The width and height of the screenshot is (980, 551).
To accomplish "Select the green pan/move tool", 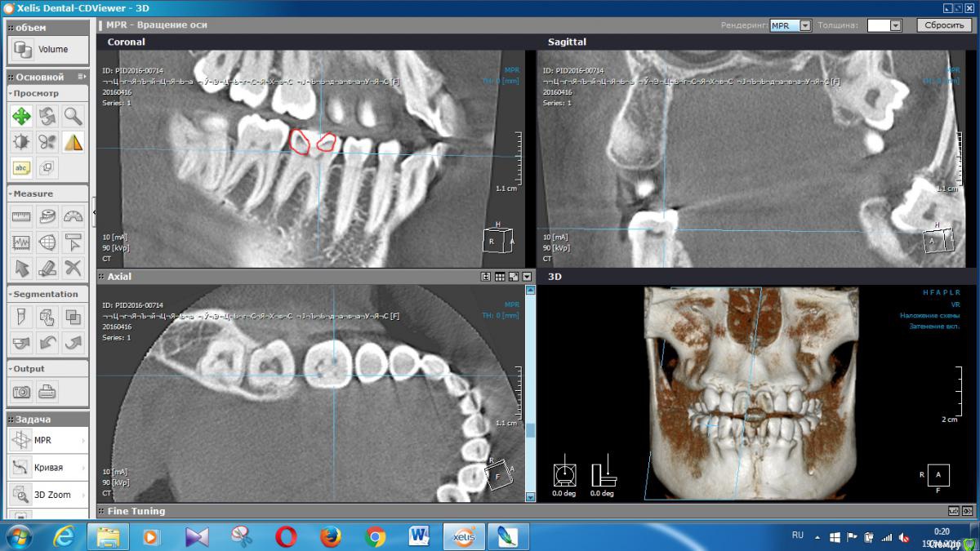I will (x=21, y=117).
